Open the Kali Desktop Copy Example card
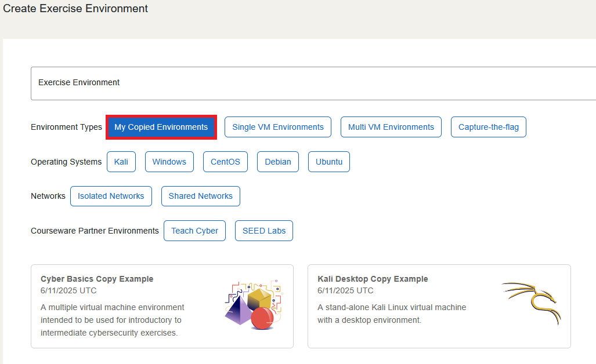The width and height of the screenshot is (596, 364). [439, 306]
